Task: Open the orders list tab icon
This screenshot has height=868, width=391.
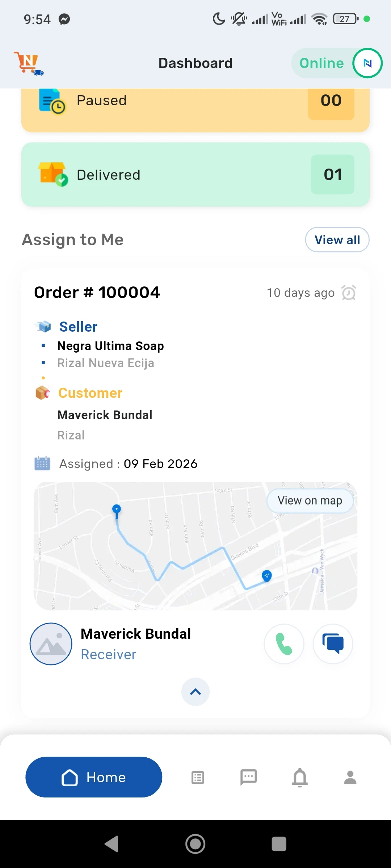Action: click(x=198, y=777)
